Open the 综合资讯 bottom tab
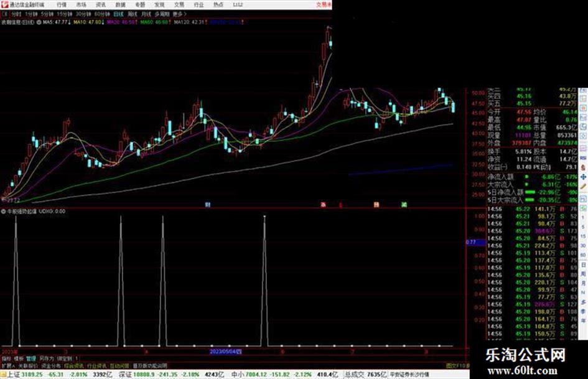This screenshot has height=379, width=588. [x=74, y=365]
